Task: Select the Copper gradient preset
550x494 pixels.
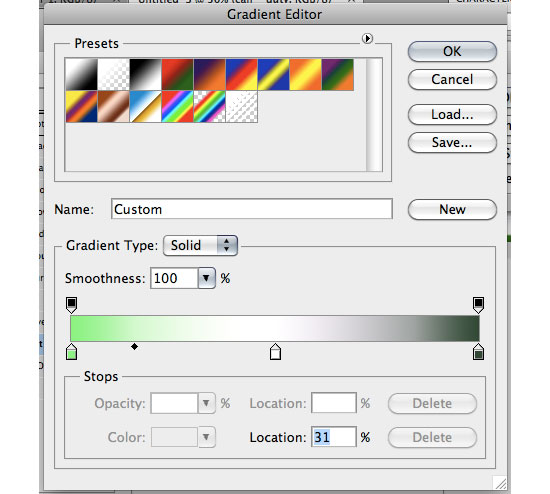Action: 113,106
